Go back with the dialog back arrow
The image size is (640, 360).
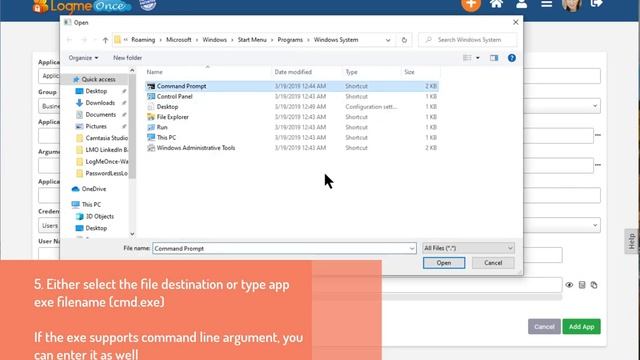click(69, 40)
